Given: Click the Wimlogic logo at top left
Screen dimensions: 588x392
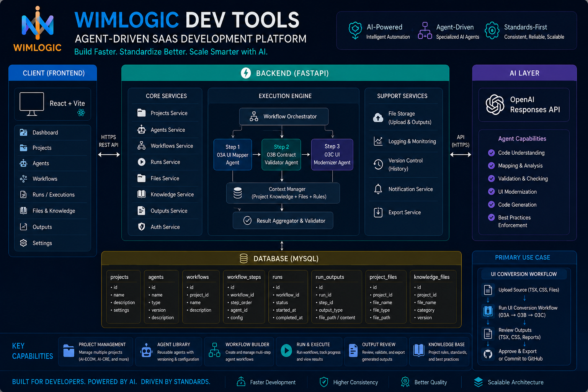Looking at the screenshot, I should (38, 29).
